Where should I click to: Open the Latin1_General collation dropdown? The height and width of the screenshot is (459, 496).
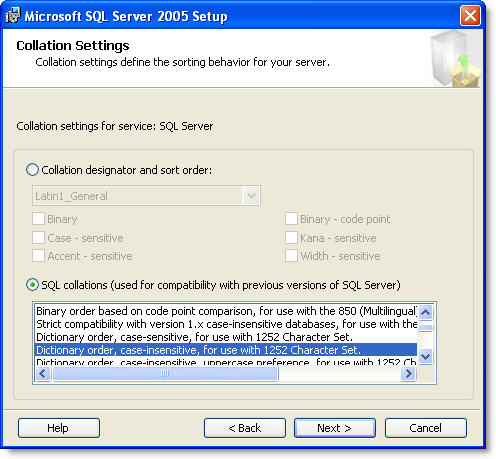[x=251, y=196]
